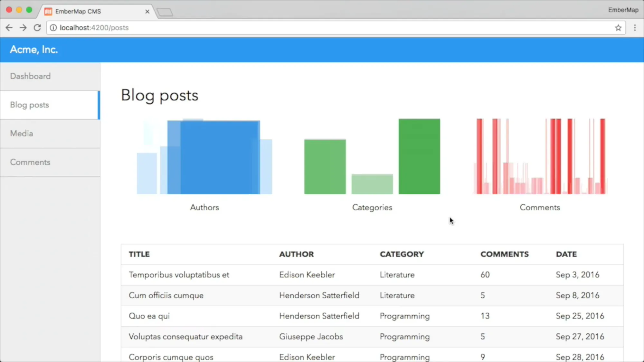Select Blog posts in the sidebar
The image size is (644, 362).
coord(50,105)
